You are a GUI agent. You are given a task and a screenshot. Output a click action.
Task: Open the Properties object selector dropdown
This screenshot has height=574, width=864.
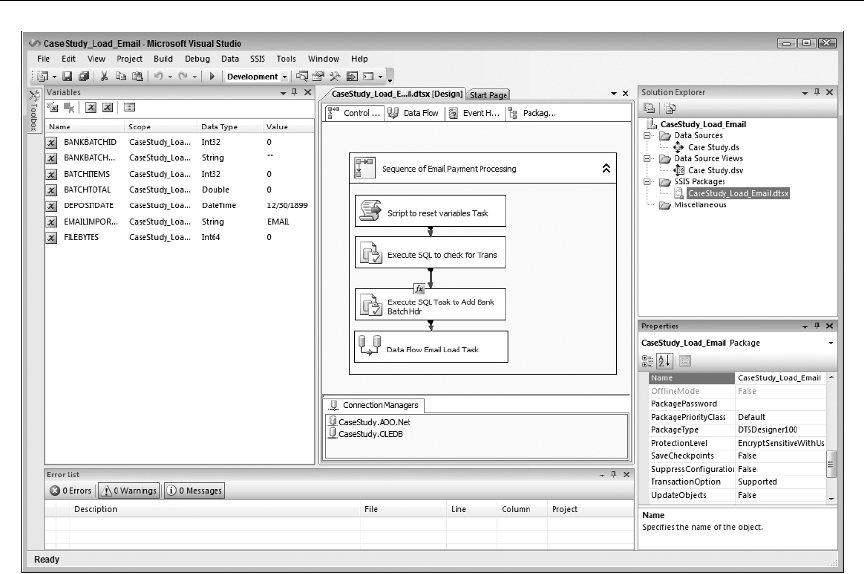tap(831, 343)
